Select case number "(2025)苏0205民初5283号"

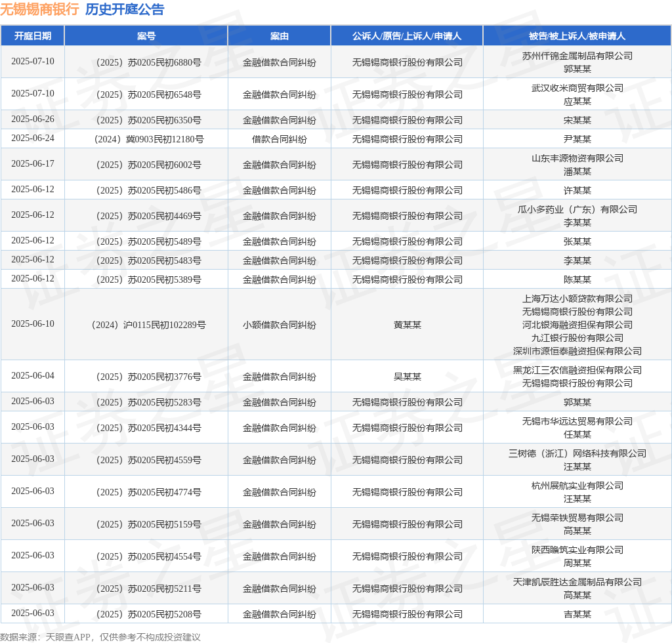click(146, 403)
